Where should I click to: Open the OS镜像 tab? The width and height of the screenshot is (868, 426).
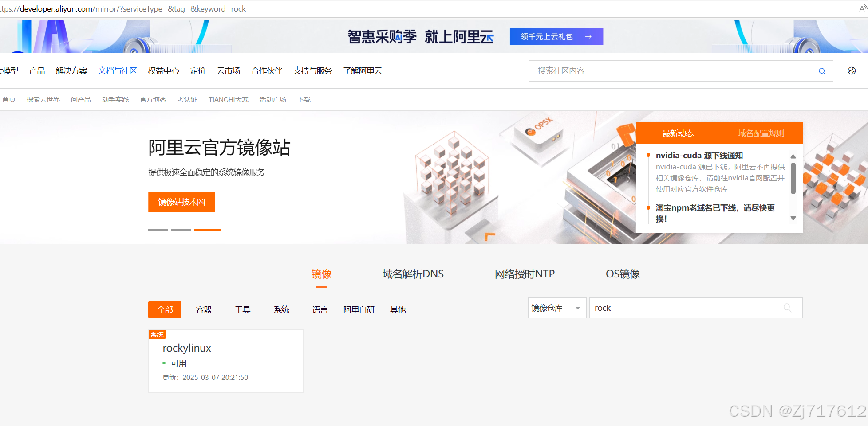[x=623, y=274]
